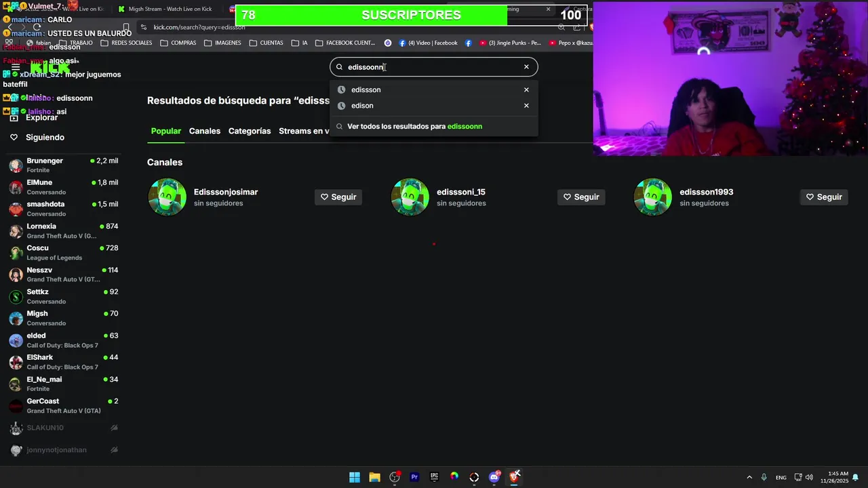Open Brunenger's Fortnite stream in sidebar

(63, 165)
